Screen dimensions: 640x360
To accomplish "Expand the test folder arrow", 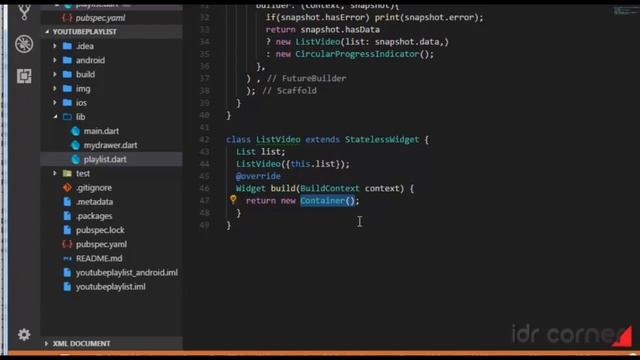I will coord(55,173).
